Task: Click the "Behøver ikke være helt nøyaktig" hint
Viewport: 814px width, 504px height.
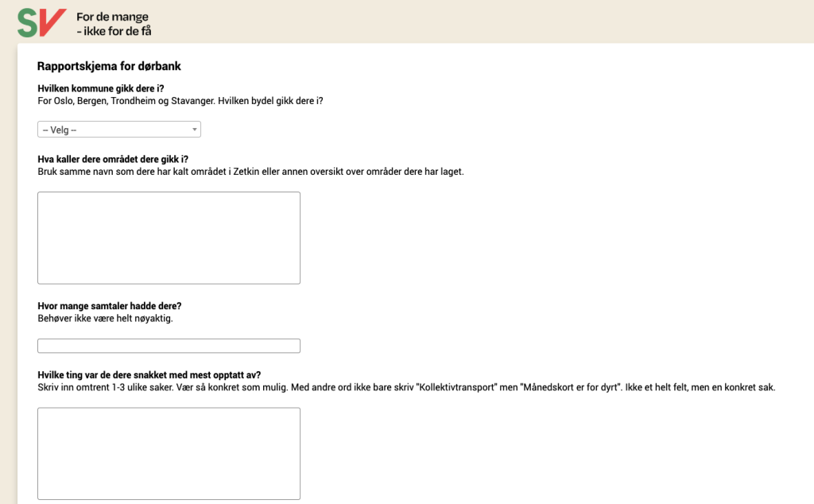Action: point(105,319)
